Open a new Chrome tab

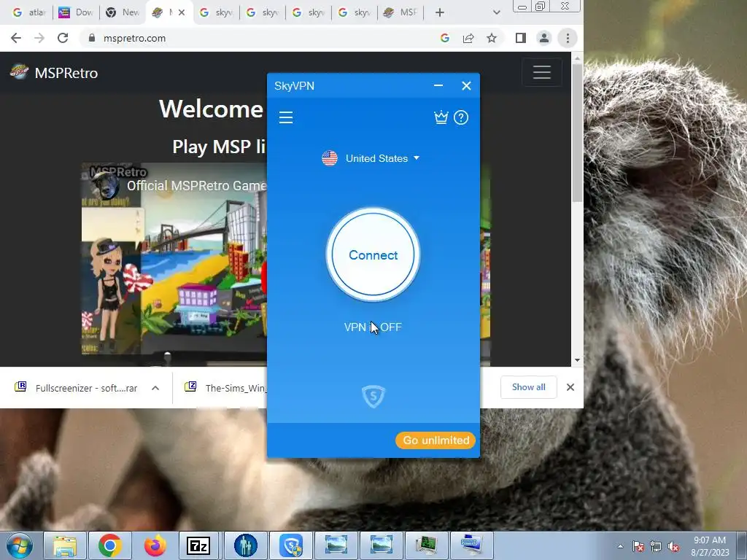coord(440,13)
